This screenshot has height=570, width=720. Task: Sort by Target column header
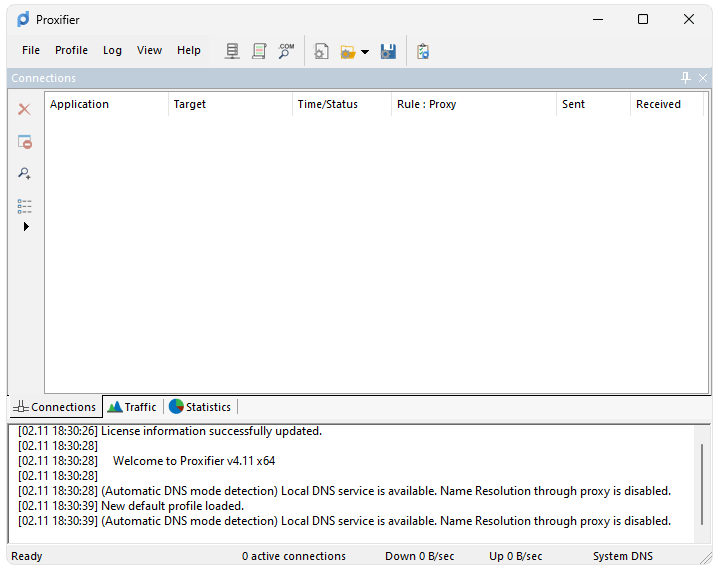[x=230, y=104]
